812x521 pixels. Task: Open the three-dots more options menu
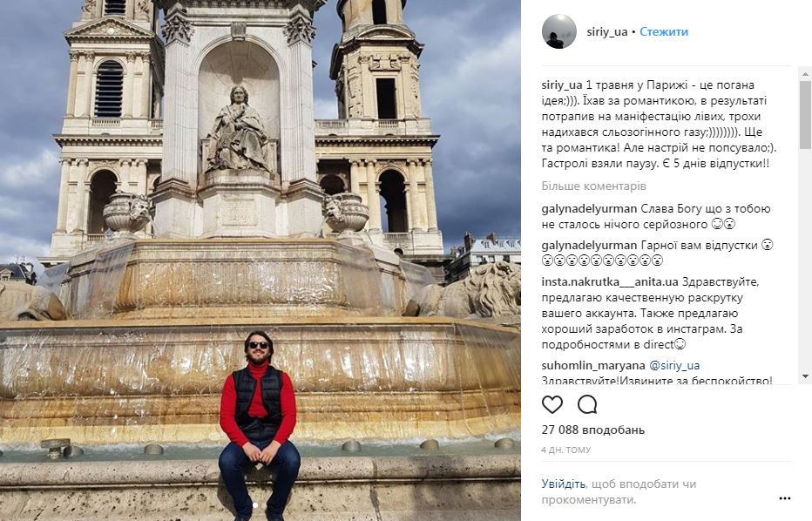784,498
